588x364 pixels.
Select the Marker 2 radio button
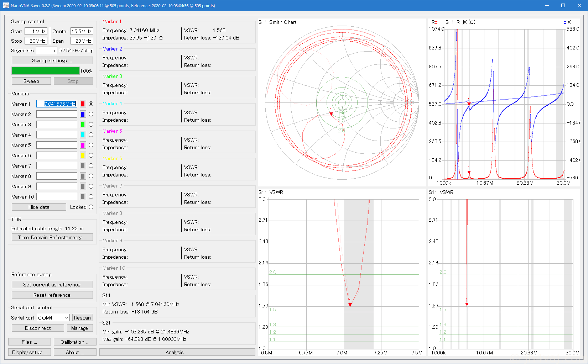[91, 114]
